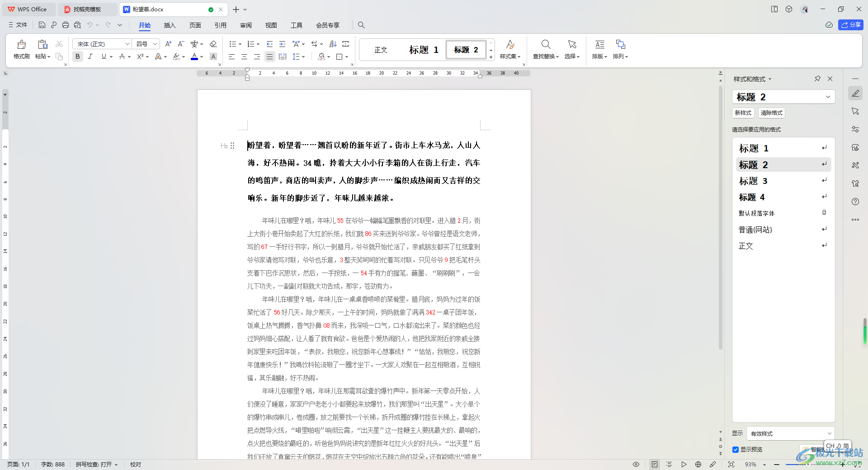Click the Cut scissors icon
Viewport: 868px width, 470px height.
point(59,44)
